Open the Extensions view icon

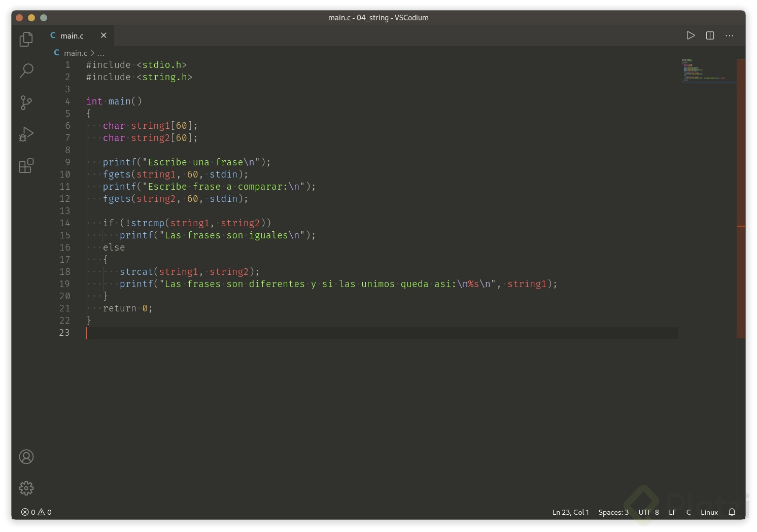[26, 165]
